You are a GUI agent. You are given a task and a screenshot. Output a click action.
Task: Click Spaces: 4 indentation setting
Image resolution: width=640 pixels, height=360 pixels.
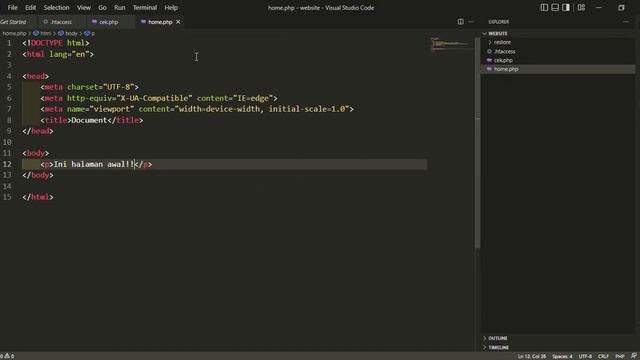click(x=562, y=356)
